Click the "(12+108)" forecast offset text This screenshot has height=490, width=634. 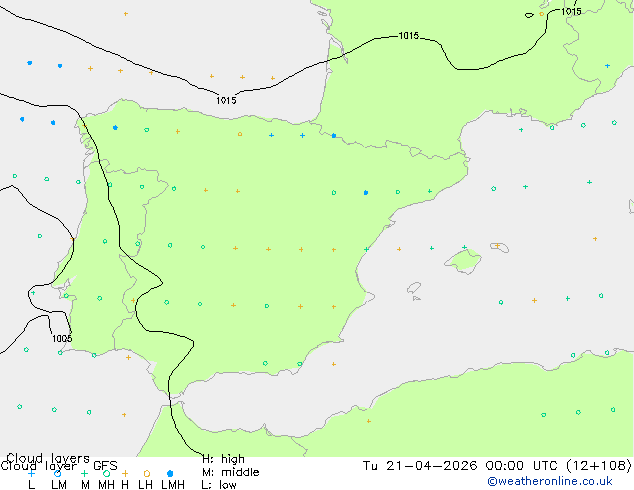pos(599,466)
